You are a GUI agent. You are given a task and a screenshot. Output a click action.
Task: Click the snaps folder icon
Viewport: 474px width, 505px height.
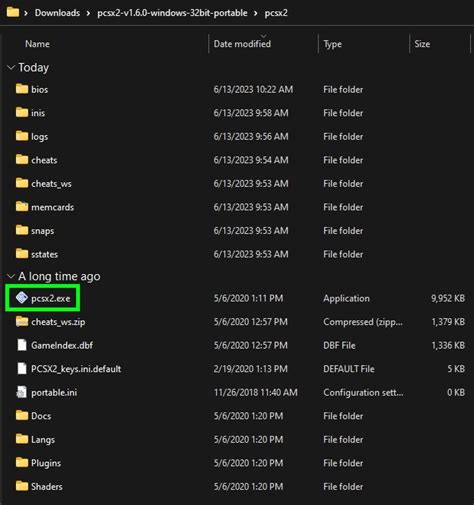pos(22,230)
